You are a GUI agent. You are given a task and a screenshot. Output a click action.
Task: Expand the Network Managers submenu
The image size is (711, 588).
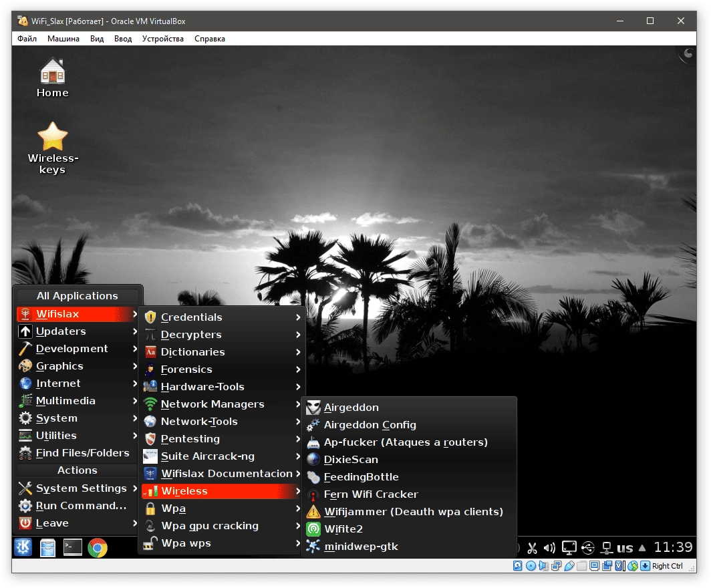tap(222, 404)
